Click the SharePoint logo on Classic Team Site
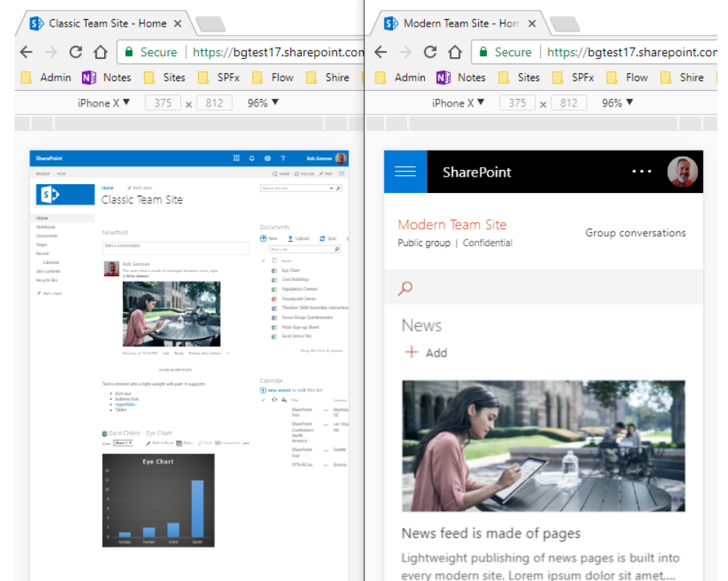Viewport: 728px width, 581px height. pos(66,194)
